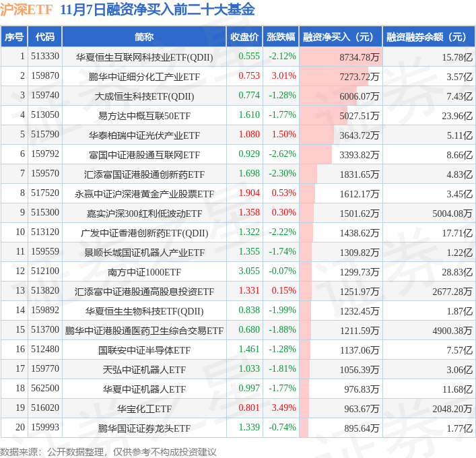
Task: Click 景顺长城国证机器人产业ETF name
Action: tap(144, 253)
